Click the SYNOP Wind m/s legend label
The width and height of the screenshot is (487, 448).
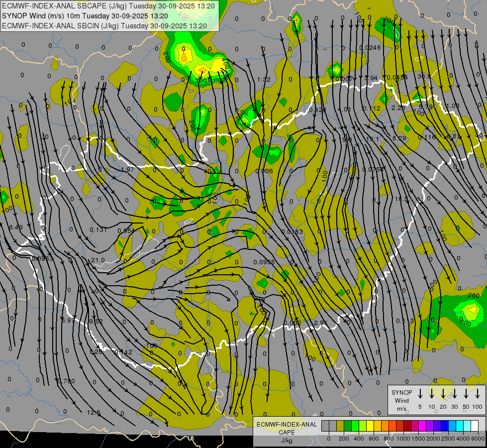click(401, 400)
